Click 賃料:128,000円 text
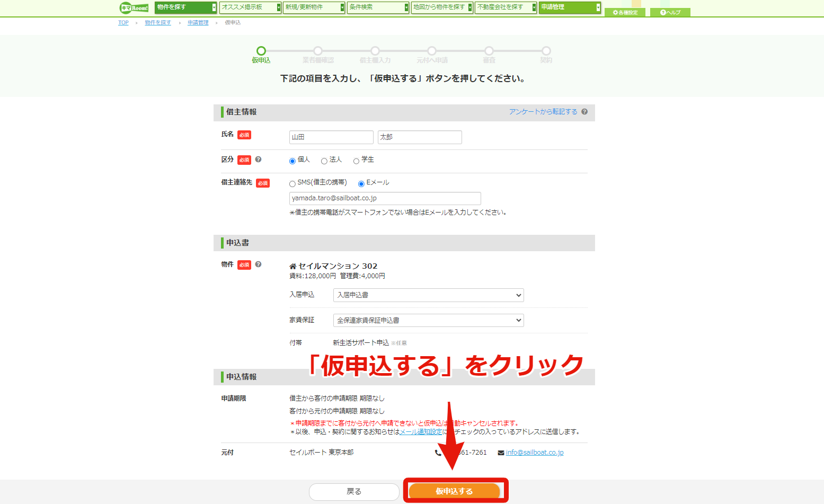The height and width of the screenshot is (504, 824). (x=313, y=276)
